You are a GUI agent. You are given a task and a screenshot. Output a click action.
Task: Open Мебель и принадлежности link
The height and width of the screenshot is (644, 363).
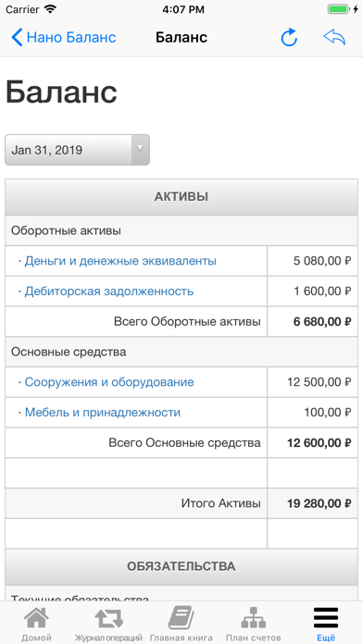[x=103, y=413]
